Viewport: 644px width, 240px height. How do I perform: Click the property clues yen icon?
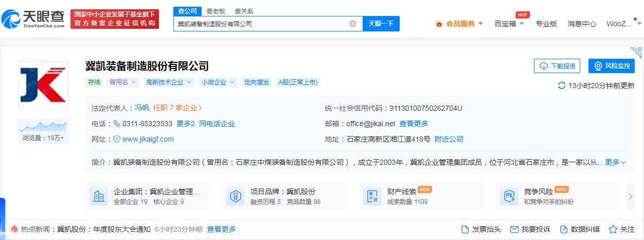[372, 196]
